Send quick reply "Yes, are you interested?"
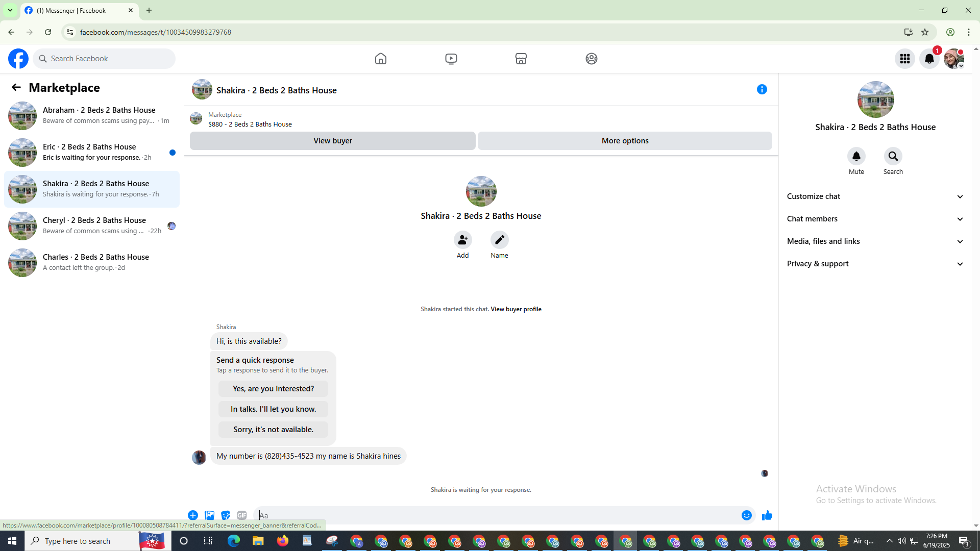The width and height of the screenshot is (980, 551). click(273, 389)
